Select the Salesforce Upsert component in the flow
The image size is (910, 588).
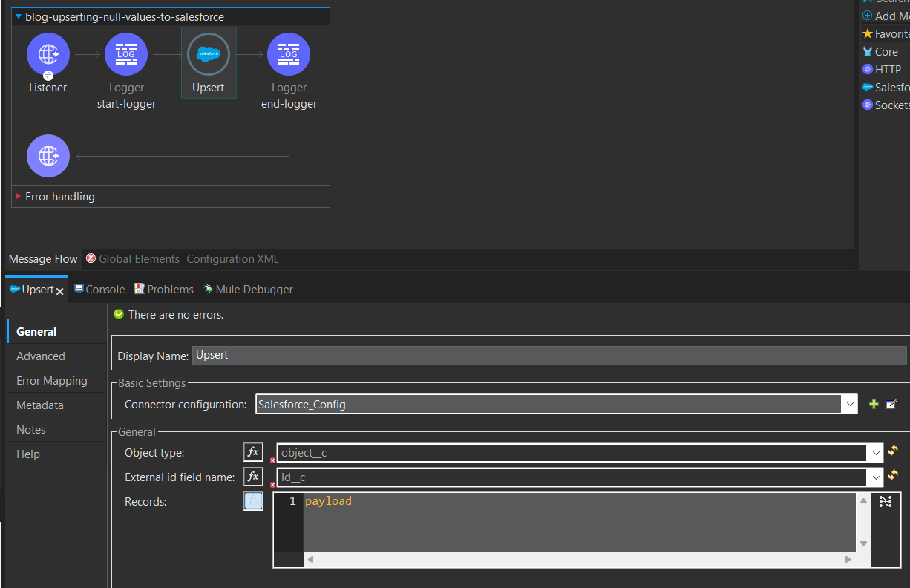(209, 54)
